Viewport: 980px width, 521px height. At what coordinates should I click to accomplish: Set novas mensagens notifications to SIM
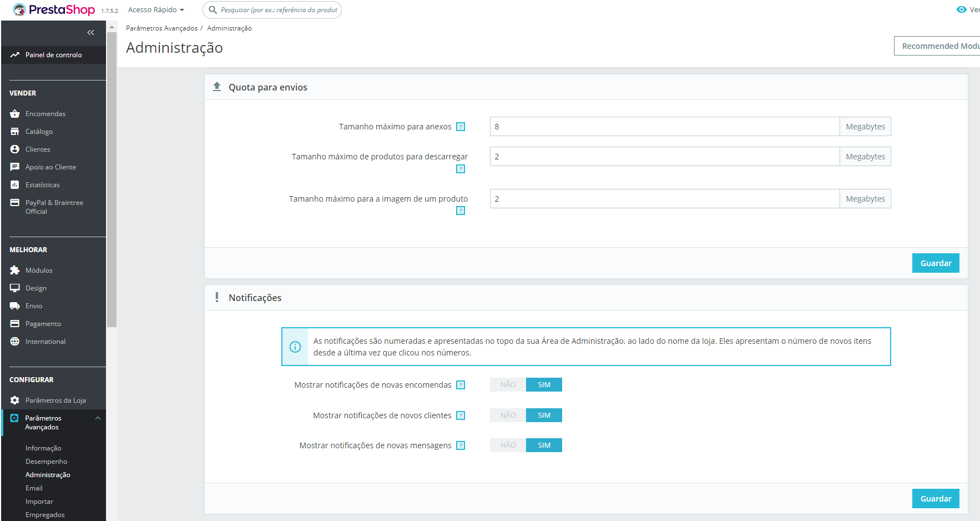point(544,445)
